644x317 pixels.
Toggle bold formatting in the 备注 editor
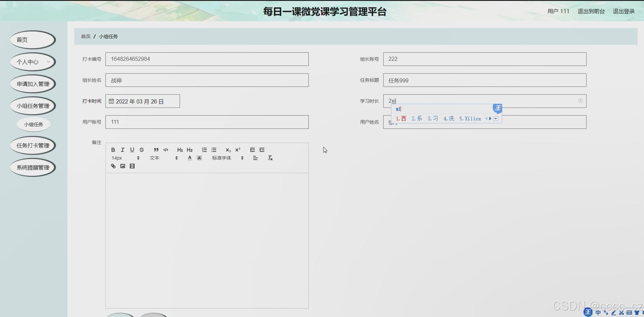pos(113,150)
